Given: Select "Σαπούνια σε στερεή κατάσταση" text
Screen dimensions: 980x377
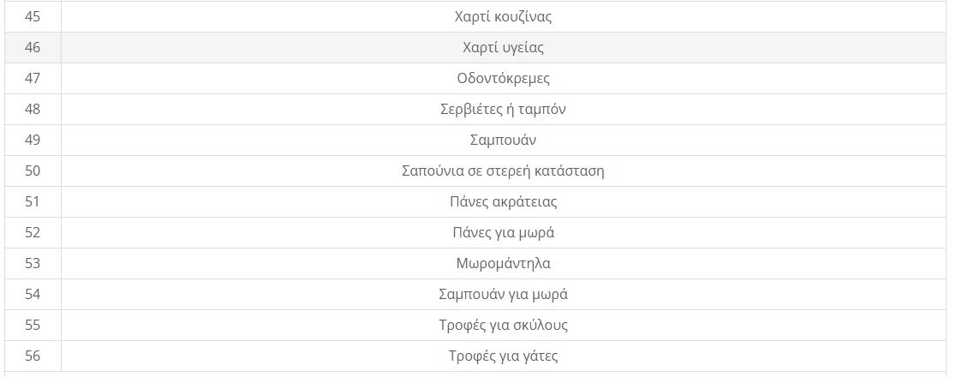Looking at the screenshot, I should (x=503, y=171).
